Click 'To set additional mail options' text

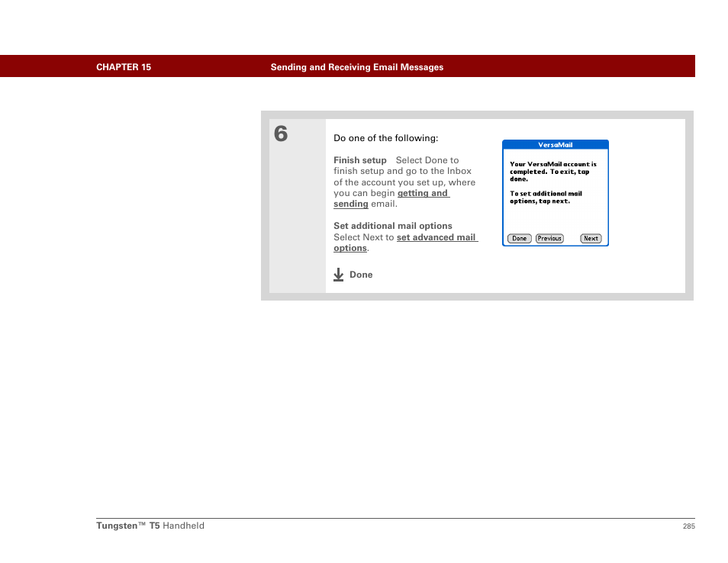point(546,198)
